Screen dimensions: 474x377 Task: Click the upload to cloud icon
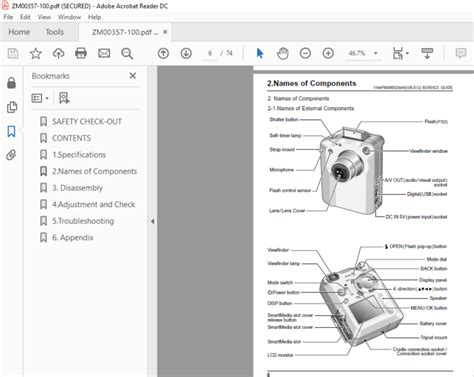point(58,53)
